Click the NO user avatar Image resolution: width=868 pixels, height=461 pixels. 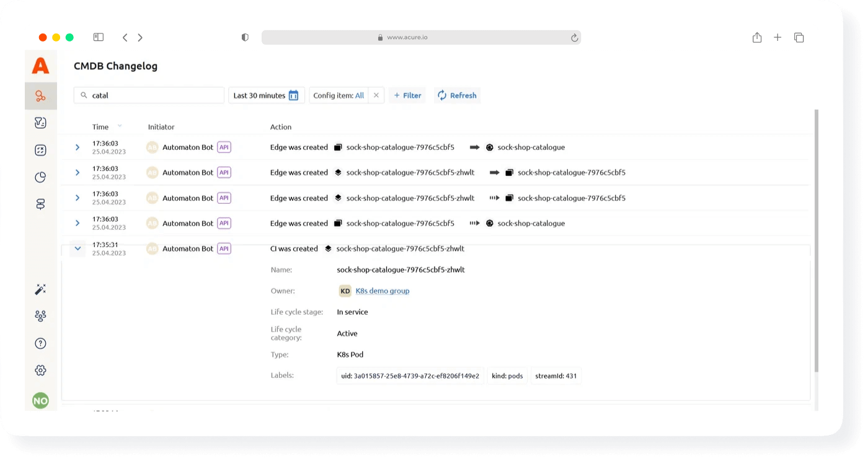(x=40, y=401)
